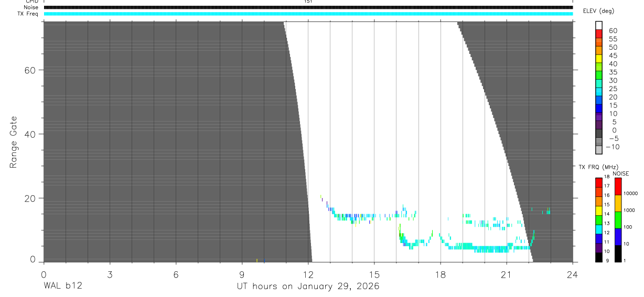Click the white top segment of the ELEV color bar
The height and width of the screenshot is (297, 644).
[599, 25]
